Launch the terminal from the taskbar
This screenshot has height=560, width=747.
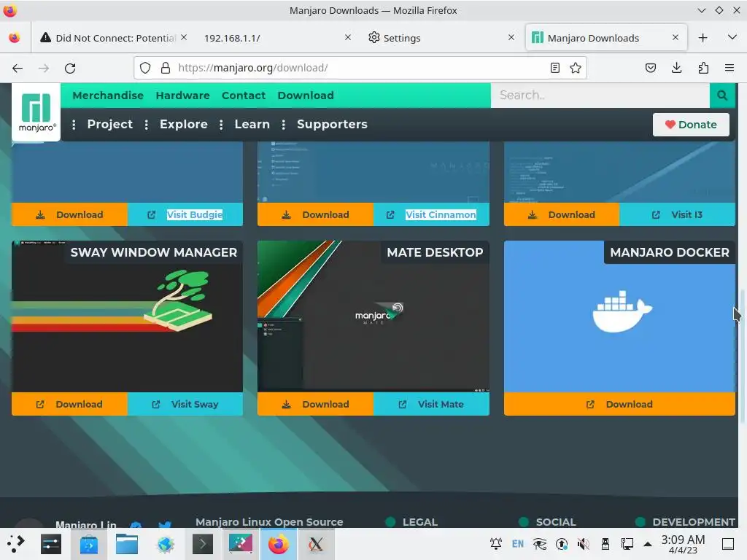[203, 544]
